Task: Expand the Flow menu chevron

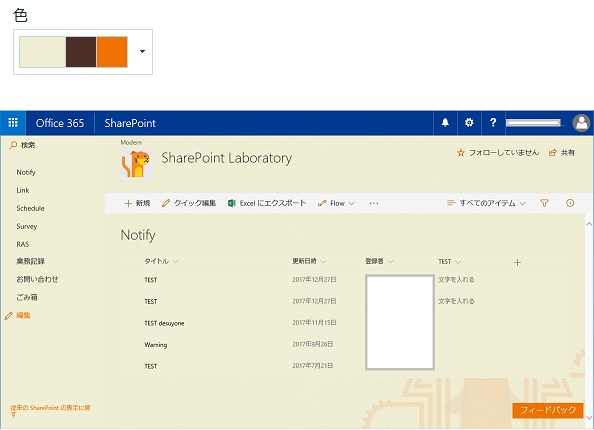Action: (x=352, y=204)
